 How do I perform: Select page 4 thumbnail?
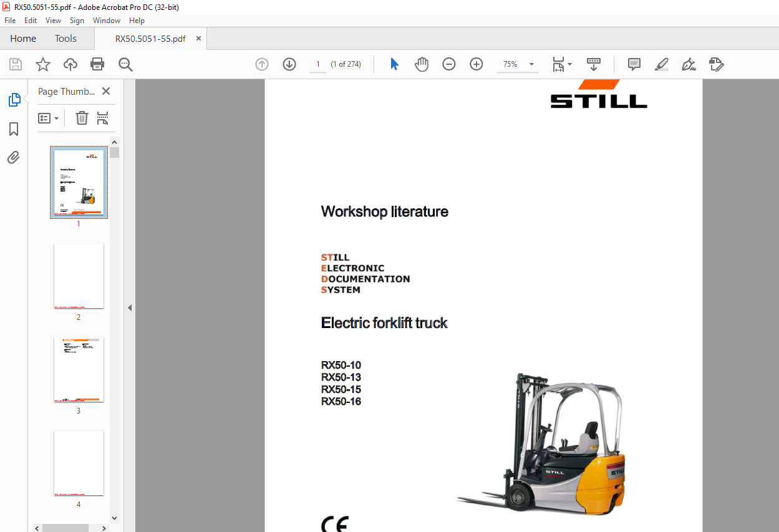pyautogui.click(x=79, y=463)
